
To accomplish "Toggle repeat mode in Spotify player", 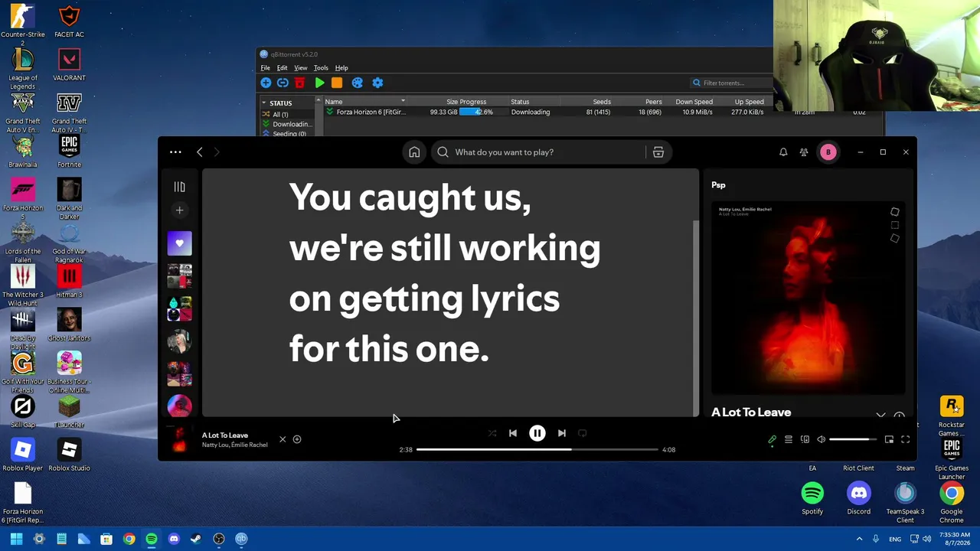I will (583, 433).
